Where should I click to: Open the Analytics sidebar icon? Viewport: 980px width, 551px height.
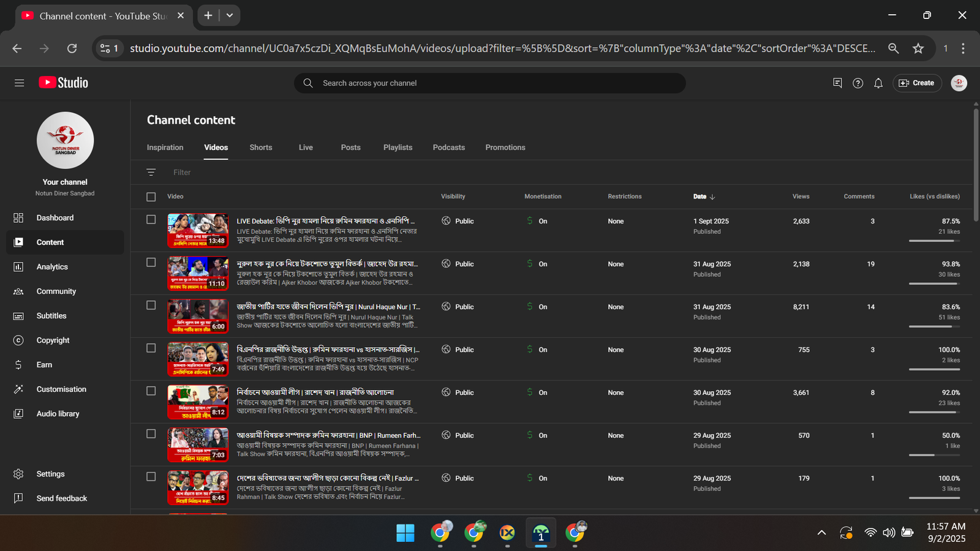coord(18,267)
